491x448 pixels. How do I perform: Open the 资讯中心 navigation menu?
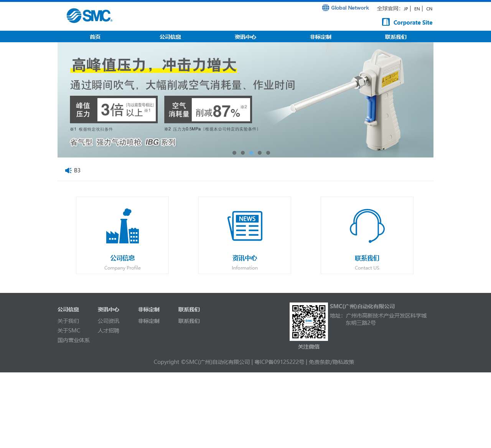click(245, 37)
